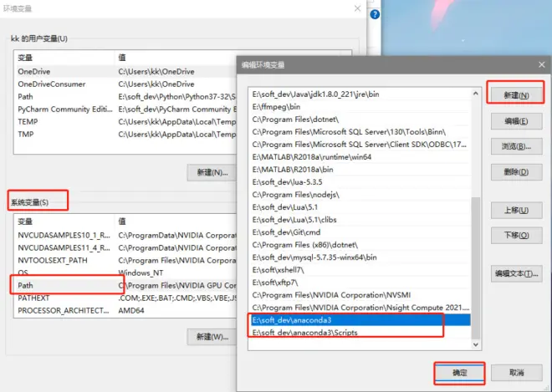Select the OneDrive user variable row
The image size is (552, 392).
point(126,71)
